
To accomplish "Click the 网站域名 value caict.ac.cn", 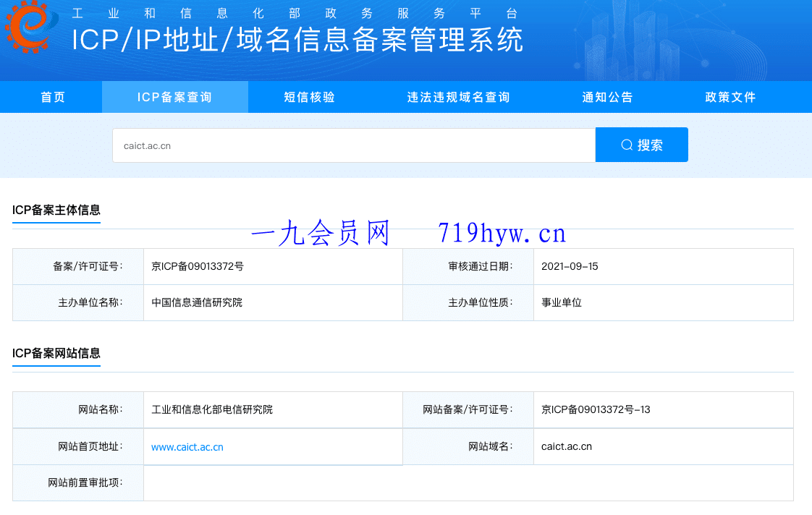I will click(x=567, y=446).
